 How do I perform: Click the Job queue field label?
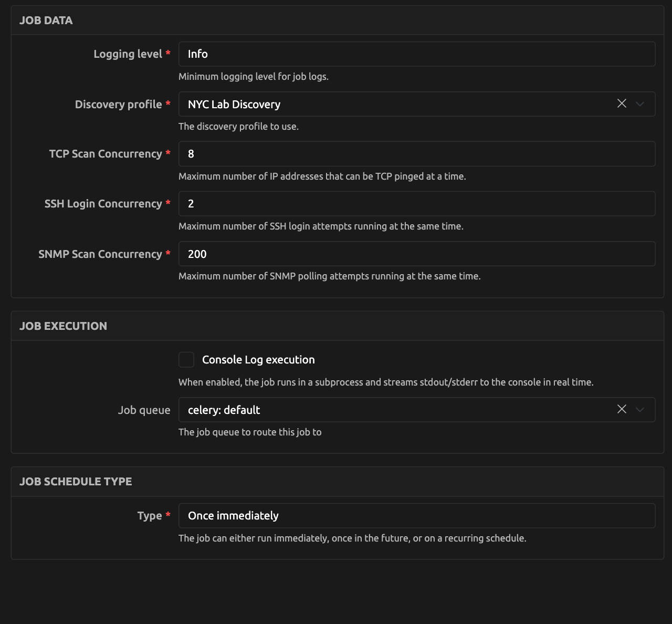coord(144,410)
